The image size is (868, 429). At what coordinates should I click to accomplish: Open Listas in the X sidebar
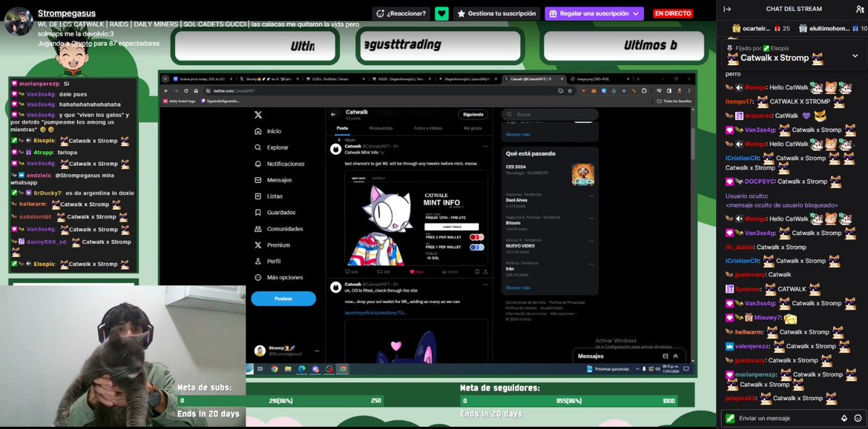(x=268, y=196)
